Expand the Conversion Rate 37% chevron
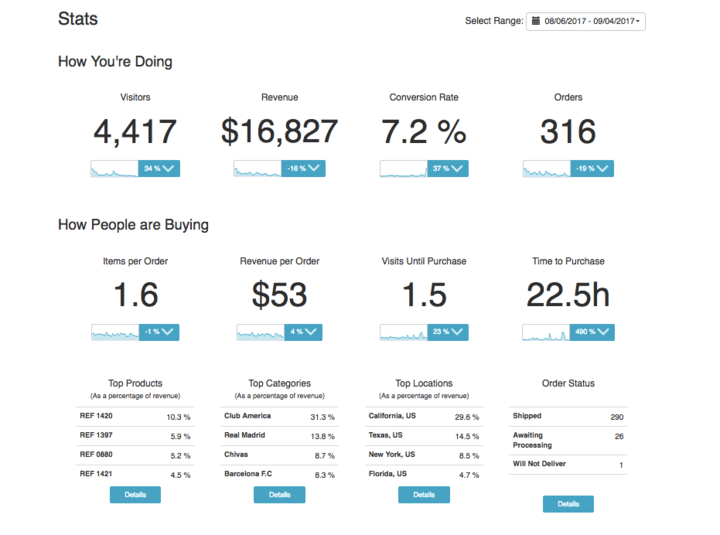Image resolution: width=720 pixels, height=535 pixels. pos(448,169)
